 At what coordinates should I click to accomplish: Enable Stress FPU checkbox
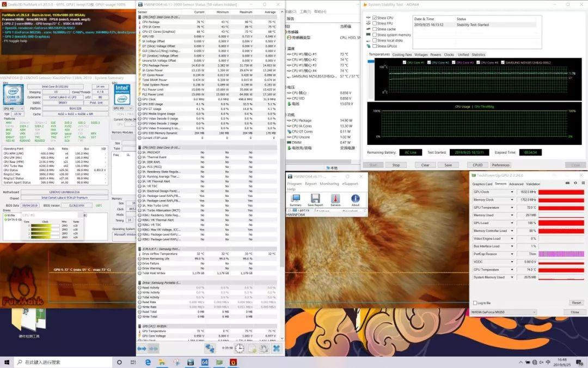(x=374, y=23)
